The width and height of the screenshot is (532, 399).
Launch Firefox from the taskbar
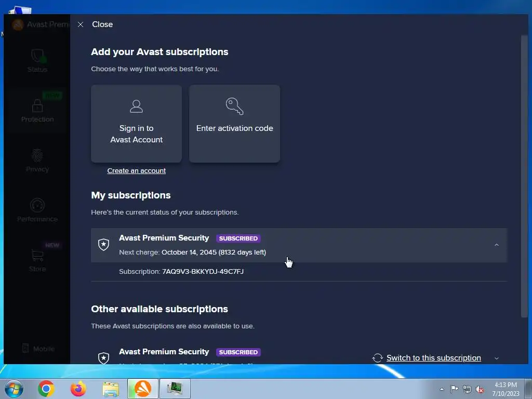point(78,389)
